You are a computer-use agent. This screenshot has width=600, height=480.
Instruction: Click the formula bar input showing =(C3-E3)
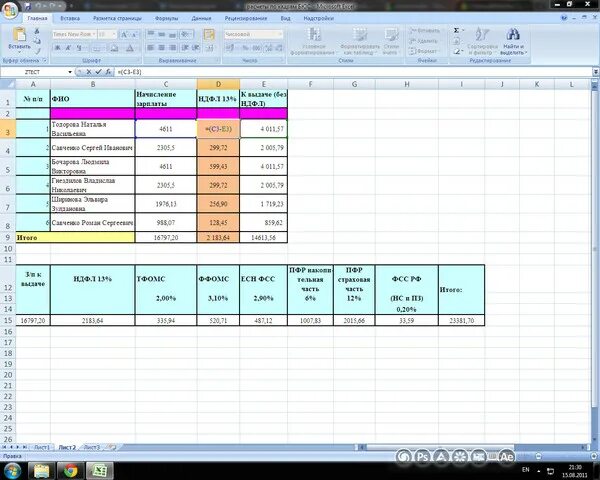[x=353, y=72]
